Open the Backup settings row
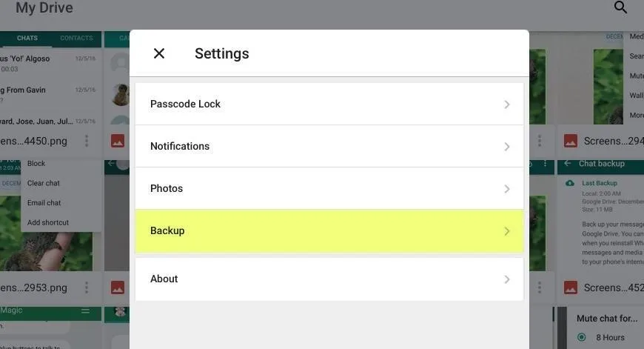This screenshot has height=349, width=644. click(329, 231)
